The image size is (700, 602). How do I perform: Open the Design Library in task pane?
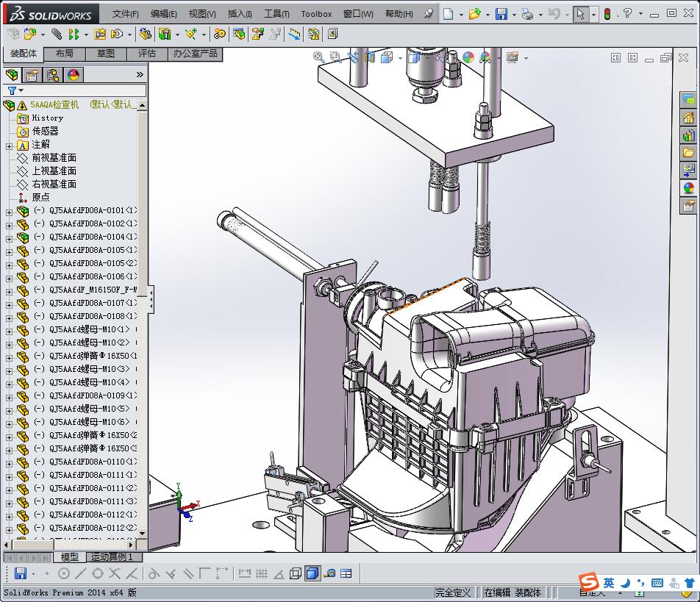pyautogui.click(x=688, y=135)
